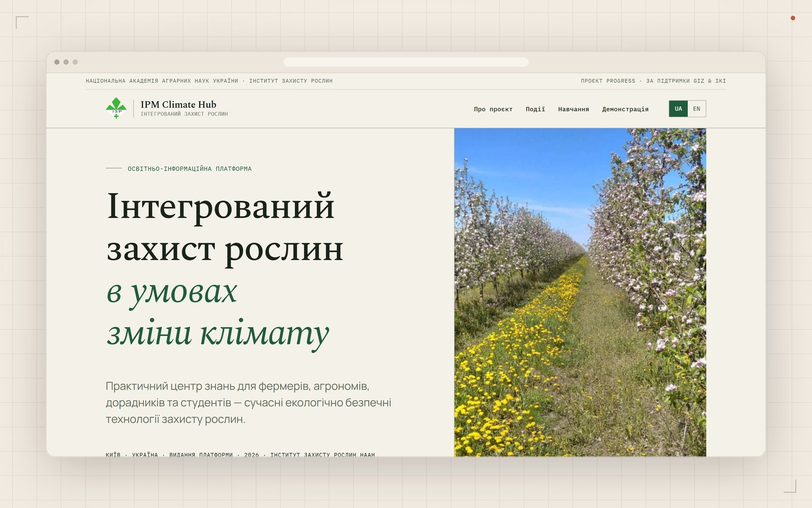Click the Національна академія аграрних наук України header text
The width and height of the screenshot is (812, 508).
[162, 81]
